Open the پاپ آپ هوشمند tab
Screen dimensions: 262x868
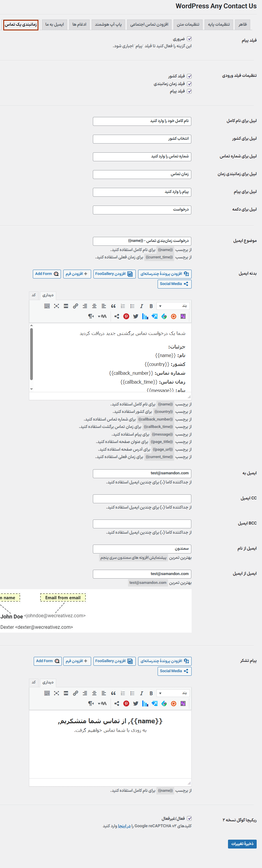[x=108, y=25]
